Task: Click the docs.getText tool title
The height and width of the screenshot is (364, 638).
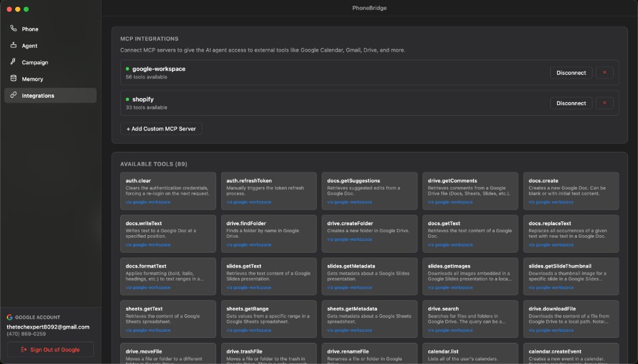Action: [444, 223]
